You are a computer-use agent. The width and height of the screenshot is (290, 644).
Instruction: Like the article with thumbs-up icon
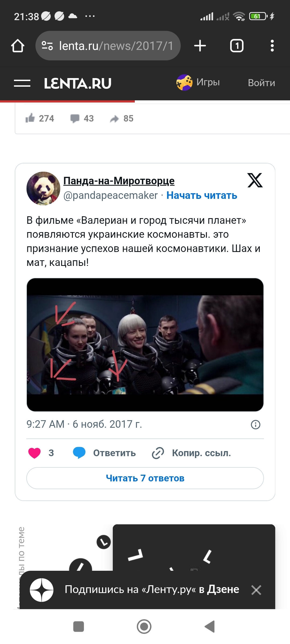pos(30,118)
